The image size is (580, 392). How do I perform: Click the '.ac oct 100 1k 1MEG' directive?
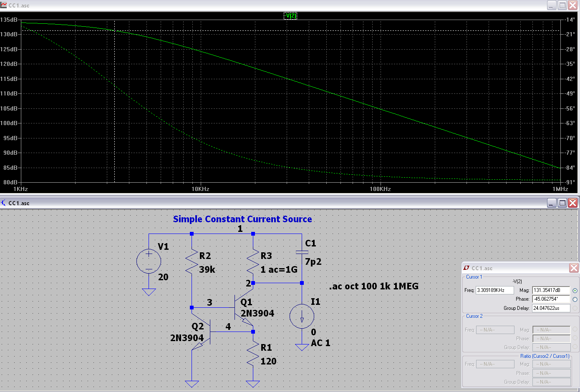tap(374, 286)
